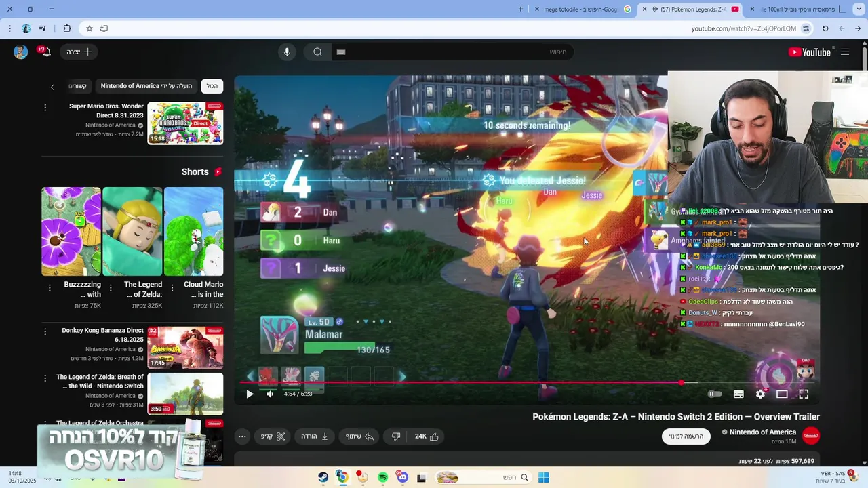Open Discord from the taskbar
Image resolution: width=868 pixels, height=488 pixels.
402,477
